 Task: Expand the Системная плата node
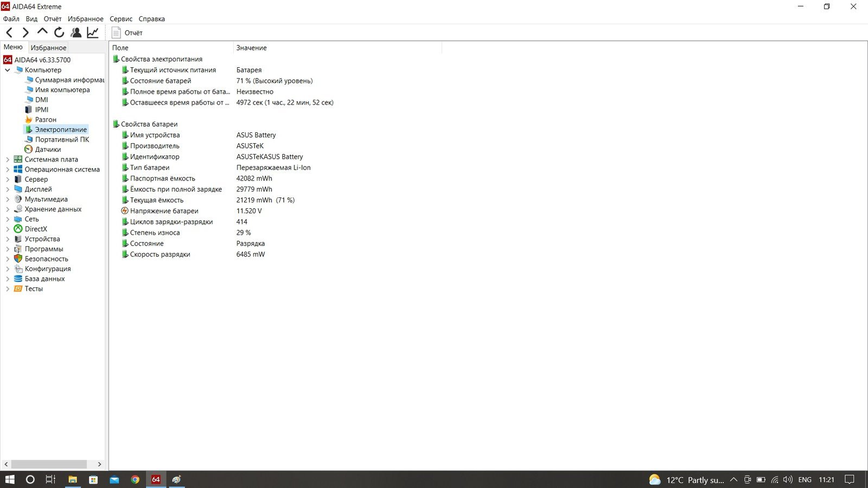point(8,159)
